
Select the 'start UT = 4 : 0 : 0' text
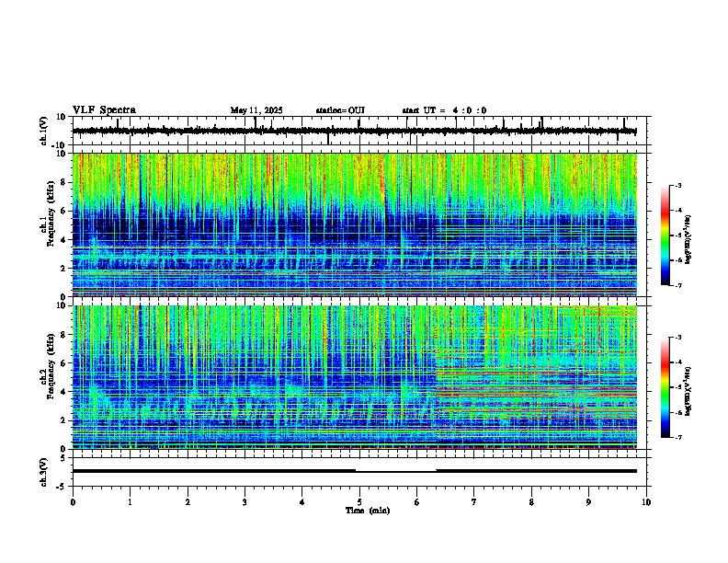pyautogui.click(x=444, y=110)
